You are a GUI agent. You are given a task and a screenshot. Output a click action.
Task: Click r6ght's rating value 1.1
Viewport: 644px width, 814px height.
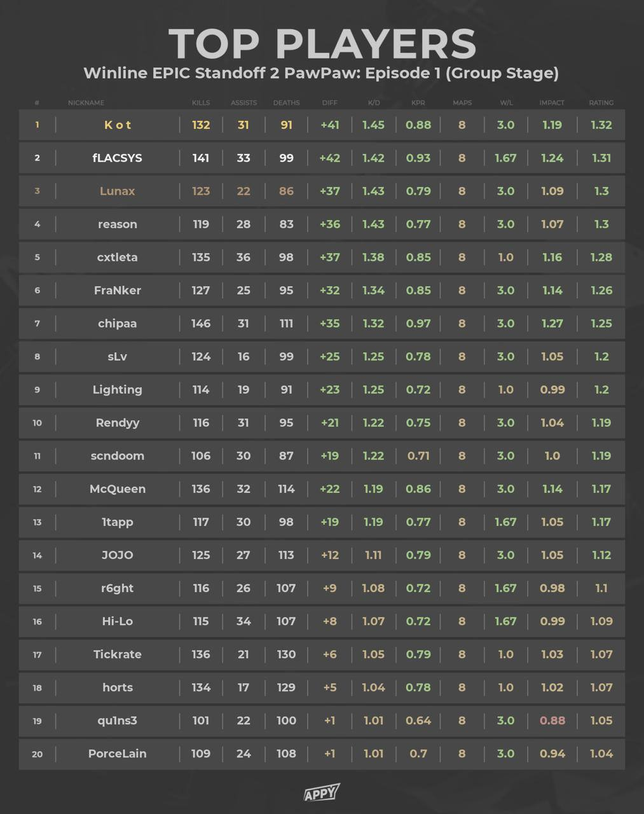point(601,588)
